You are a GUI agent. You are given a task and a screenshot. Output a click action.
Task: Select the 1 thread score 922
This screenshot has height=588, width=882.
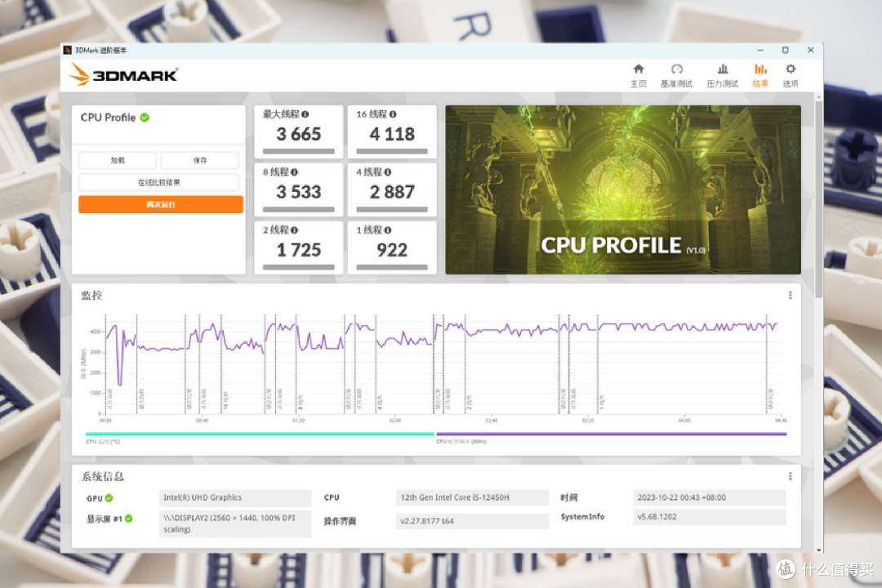click(392, 251)
